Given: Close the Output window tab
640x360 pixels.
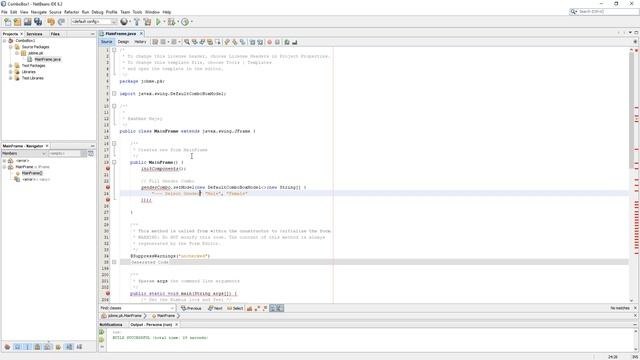Looking at the screenshot, I should [176, 325].
